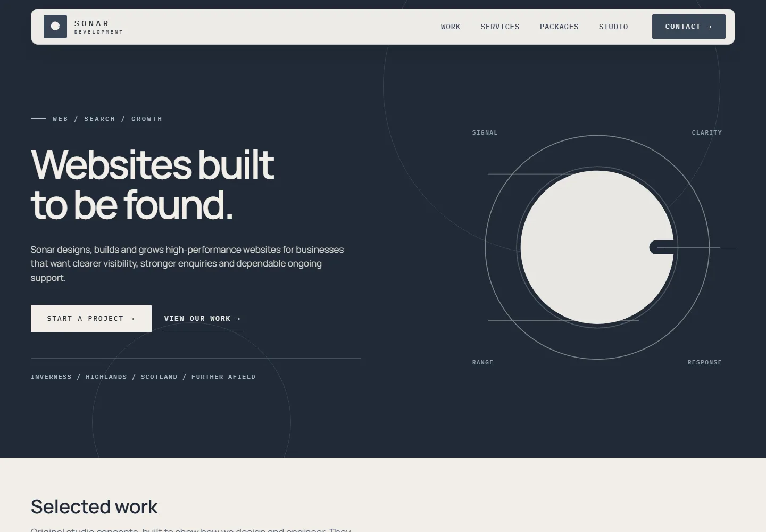Go to the Services page
The height and width of the screenshot is (532, 766).
[500, 27]
